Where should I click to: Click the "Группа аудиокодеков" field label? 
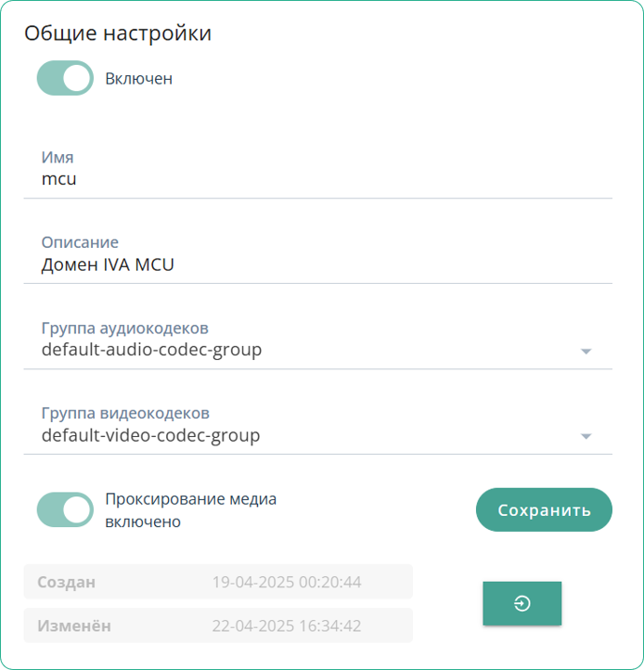pyautogui.click(x=124, y=329)
